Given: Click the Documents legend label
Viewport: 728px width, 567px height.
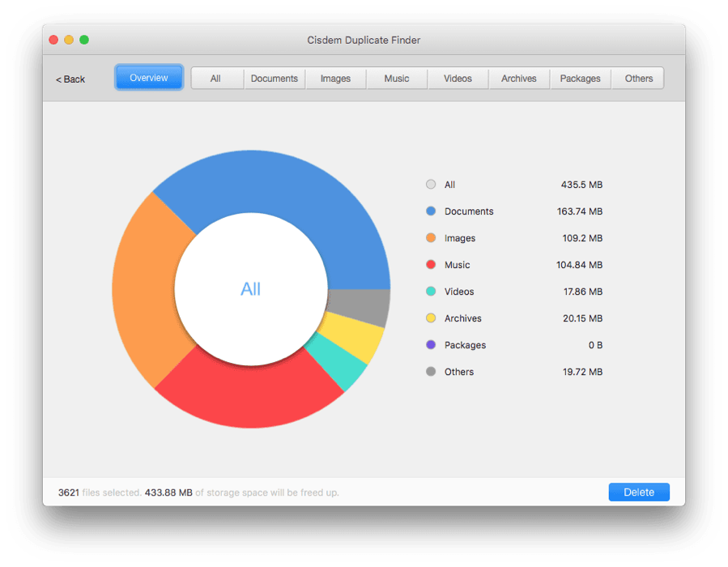Looking at the screenshot, I should (469, 211).
